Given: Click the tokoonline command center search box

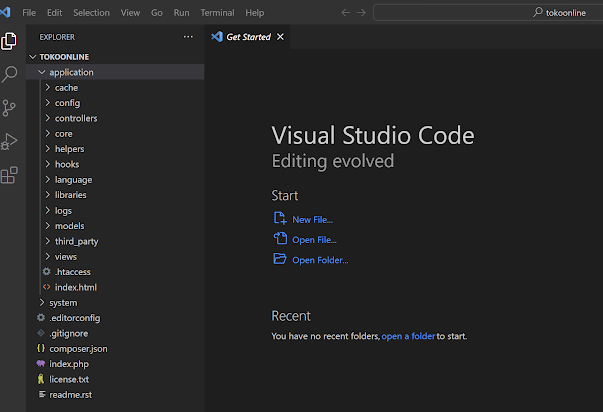Looking at the screenshot, I should [488, 13].
